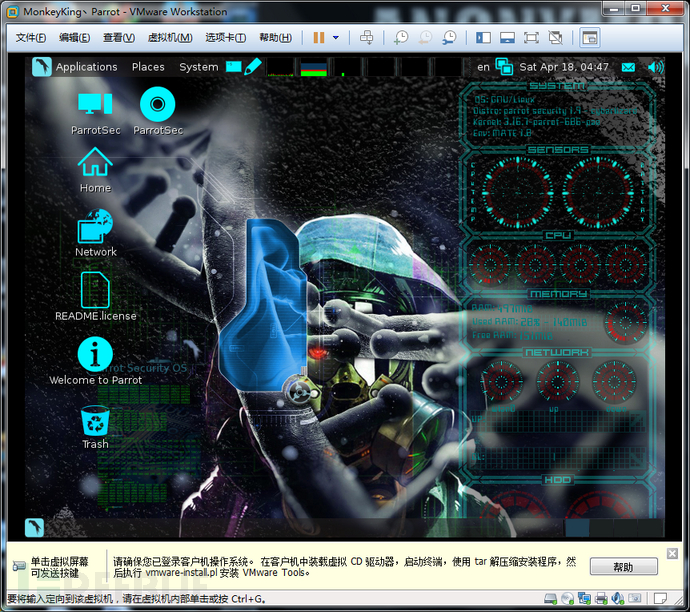Open the 帮助(H) menu

tap(275, 38)
